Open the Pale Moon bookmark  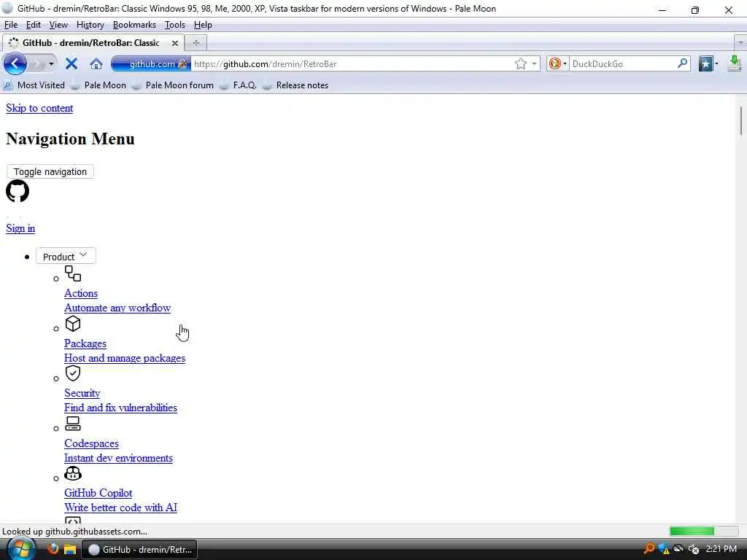click(x=98, y=85)
